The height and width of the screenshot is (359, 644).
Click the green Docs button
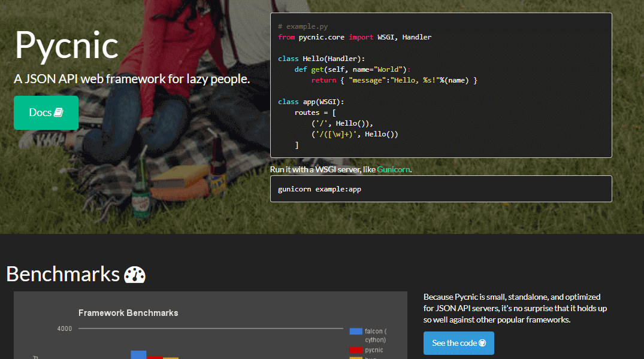(46, 112)
